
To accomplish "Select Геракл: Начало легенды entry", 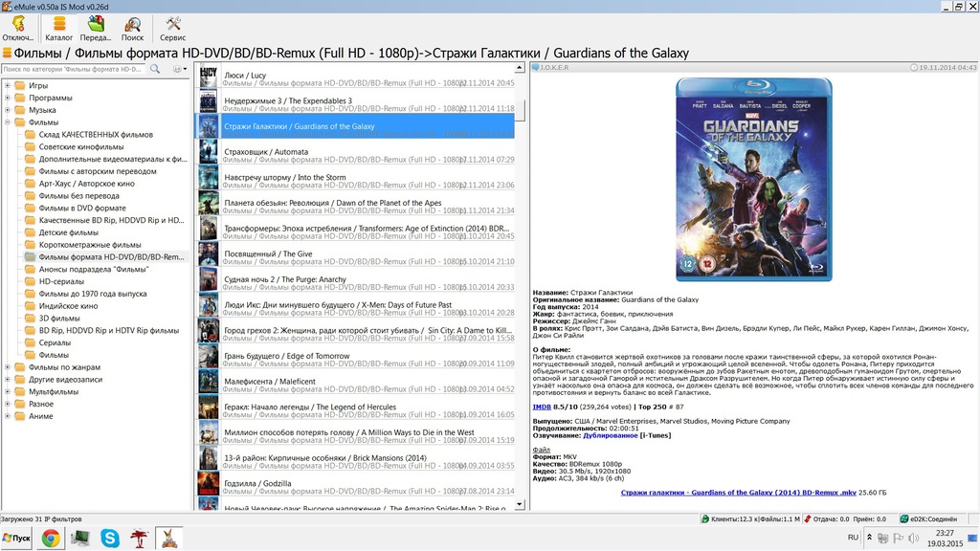I will click(x=356, y=408).
